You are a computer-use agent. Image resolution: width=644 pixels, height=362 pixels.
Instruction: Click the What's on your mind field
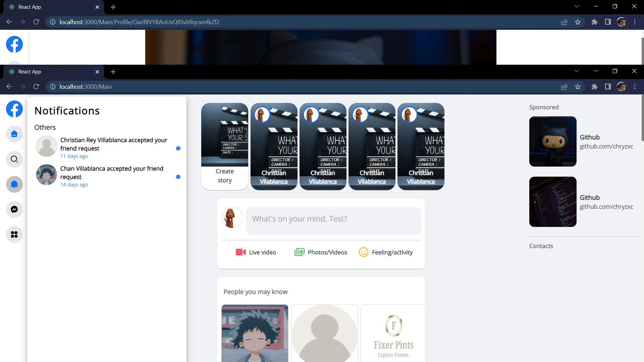(333, 221)
